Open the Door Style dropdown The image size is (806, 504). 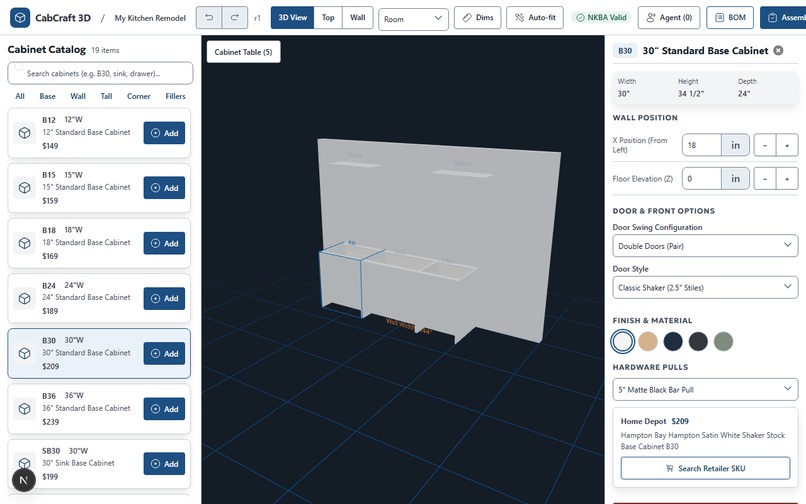[705, 287]
